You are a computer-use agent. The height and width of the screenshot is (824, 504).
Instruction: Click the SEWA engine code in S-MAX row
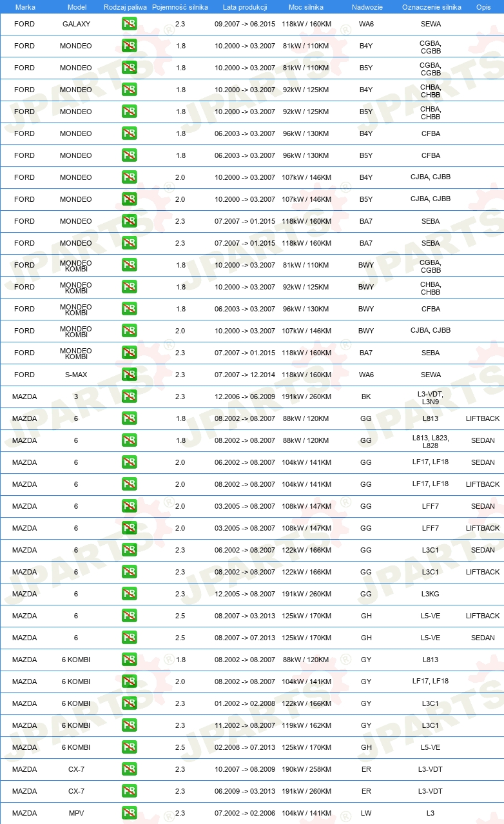[431, 375]
